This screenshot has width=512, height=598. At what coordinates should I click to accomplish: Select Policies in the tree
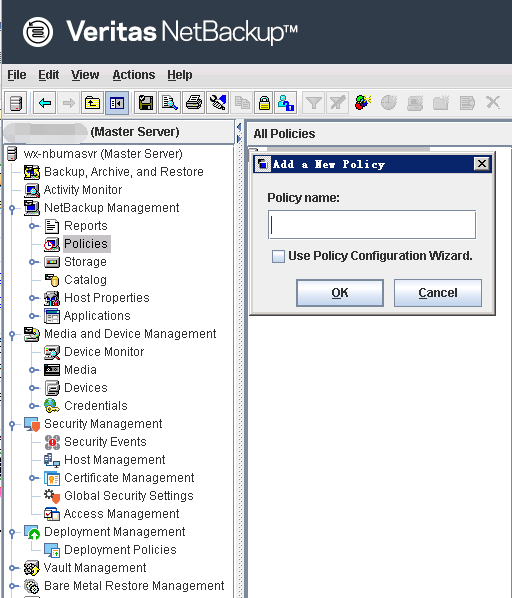(x=86, y=244)
